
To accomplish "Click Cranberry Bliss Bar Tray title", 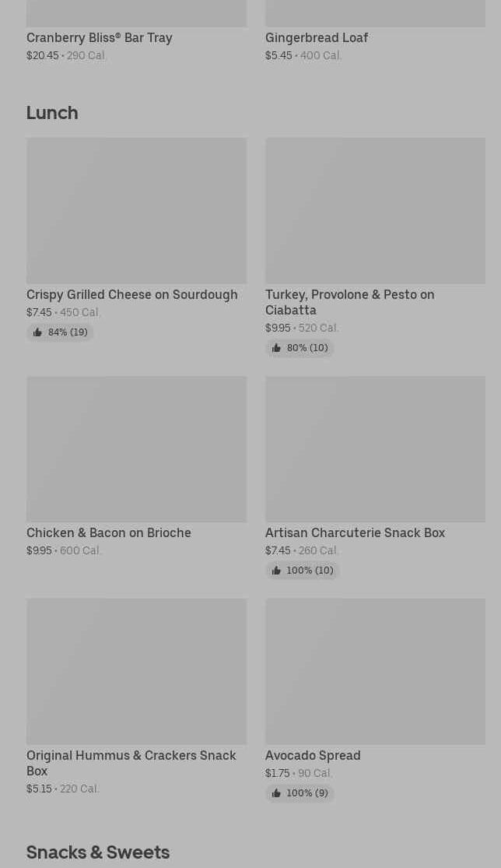I will 100,37.
